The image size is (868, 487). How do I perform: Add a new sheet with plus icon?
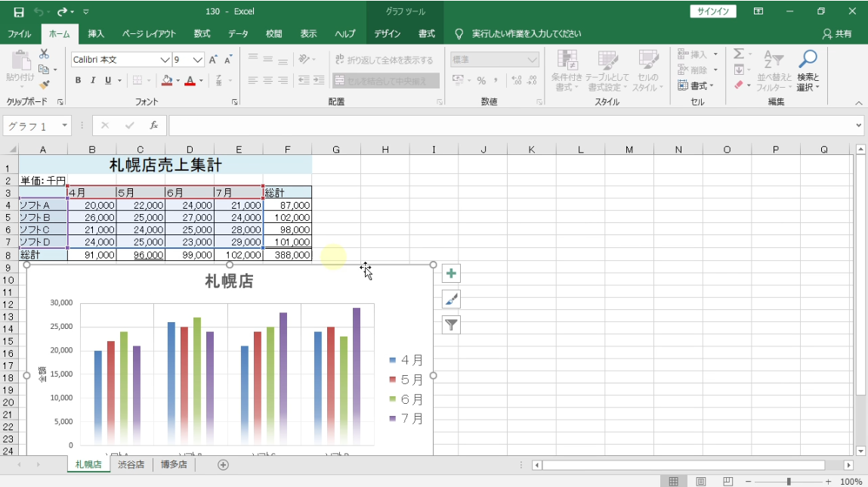223,465
